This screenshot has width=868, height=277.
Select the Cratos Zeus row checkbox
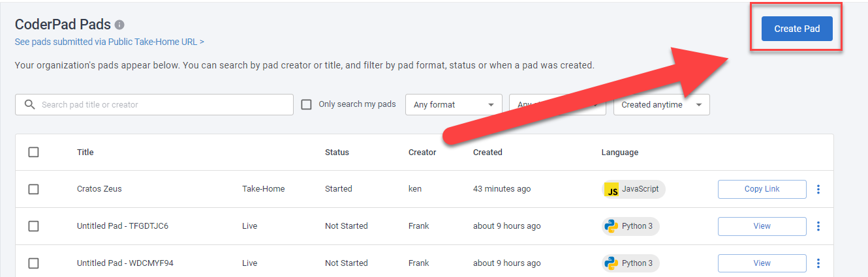click(34, 189)
